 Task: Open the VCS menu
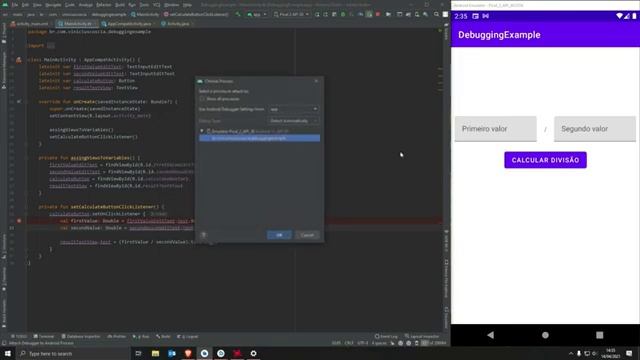[157, 5]
